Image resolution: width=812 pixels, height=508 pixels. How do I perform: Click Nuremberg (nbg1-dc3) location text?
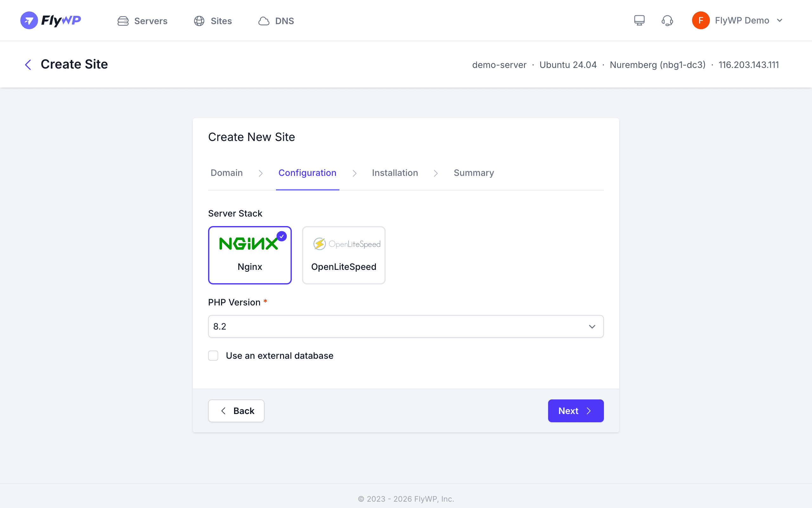point(658,65)
